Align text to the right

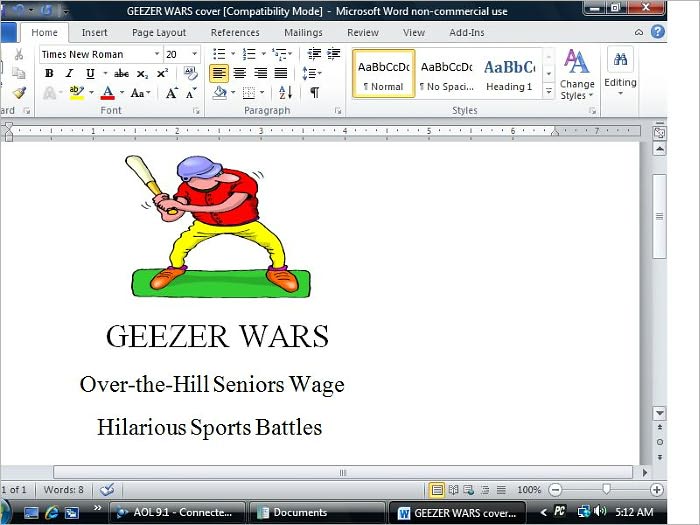(x=260, y=73)
